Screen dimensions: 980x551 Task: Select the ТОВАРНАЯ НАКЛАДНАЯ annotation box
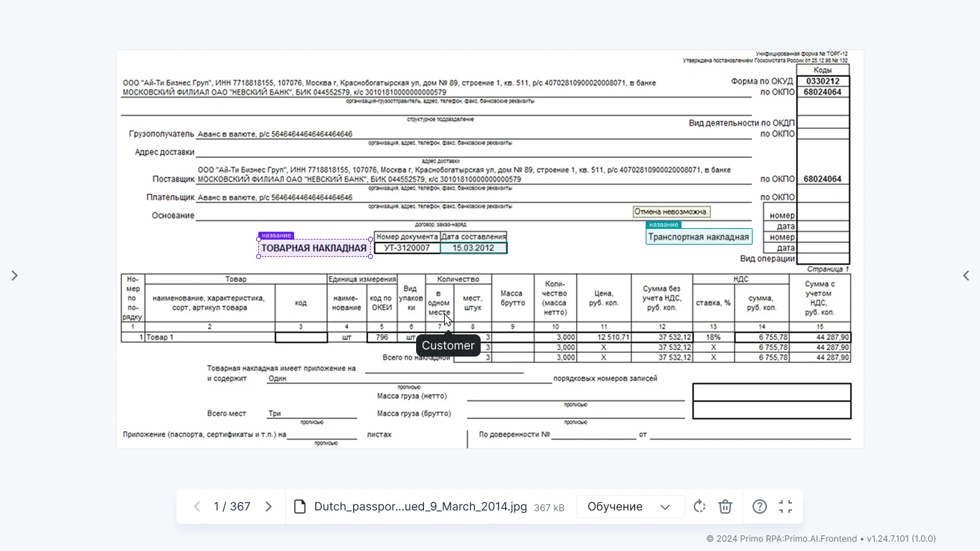(314, 248)
